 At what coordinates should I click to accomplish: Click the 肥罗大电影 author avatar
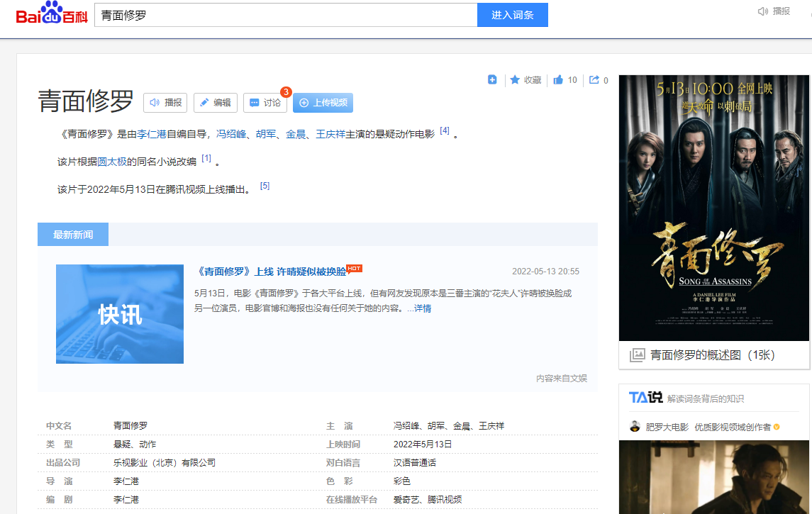635,427
